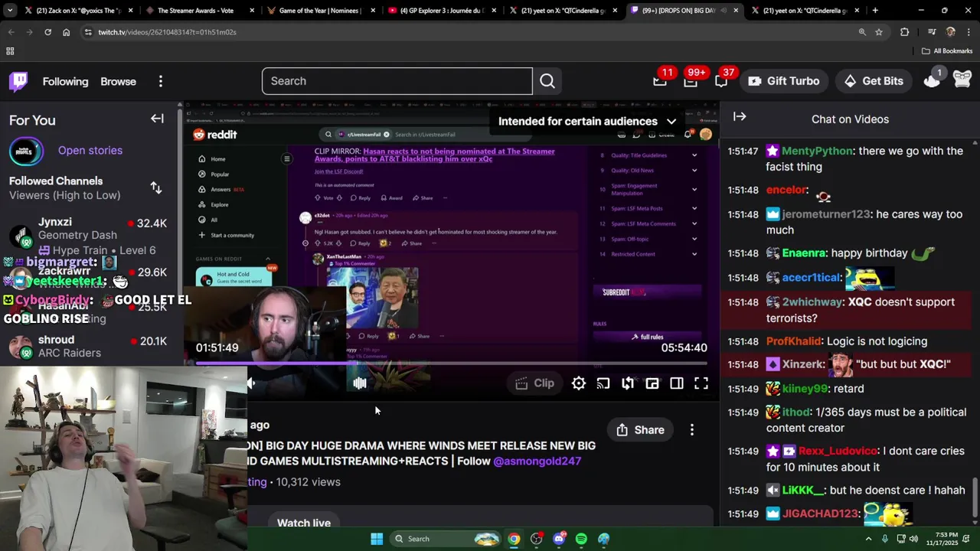Seek on the video progress bar

point(451,364)
